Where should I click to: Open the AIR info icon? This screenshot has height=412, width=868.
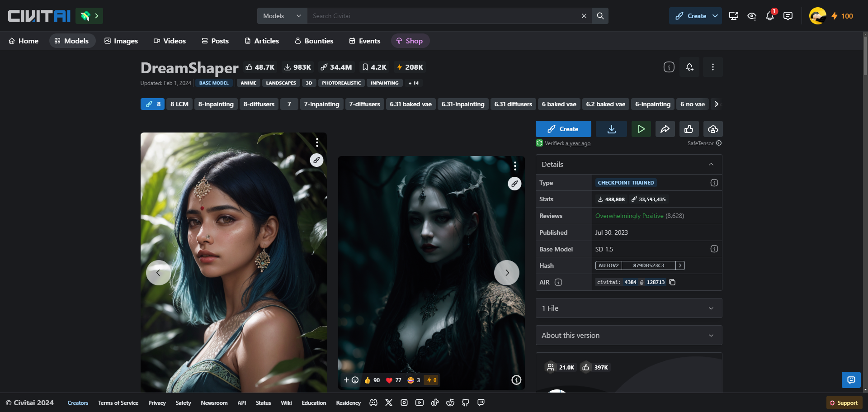coord(558,282)
